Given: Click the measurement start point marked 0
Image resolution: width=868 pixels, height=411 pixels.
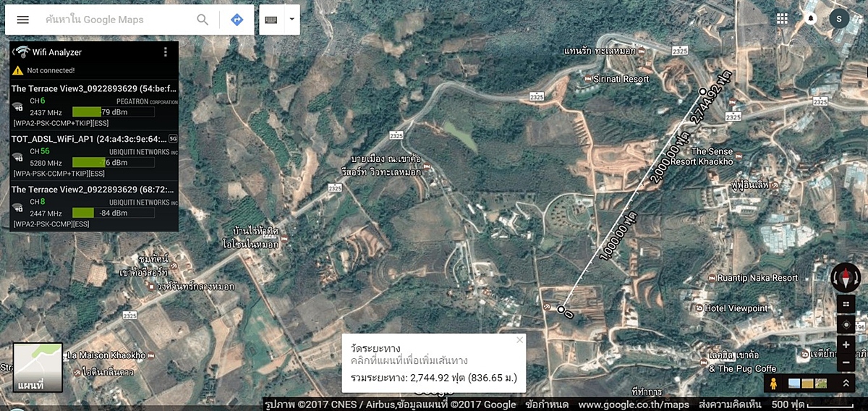Looking at the screenshot, I should (x=561, y=310).
